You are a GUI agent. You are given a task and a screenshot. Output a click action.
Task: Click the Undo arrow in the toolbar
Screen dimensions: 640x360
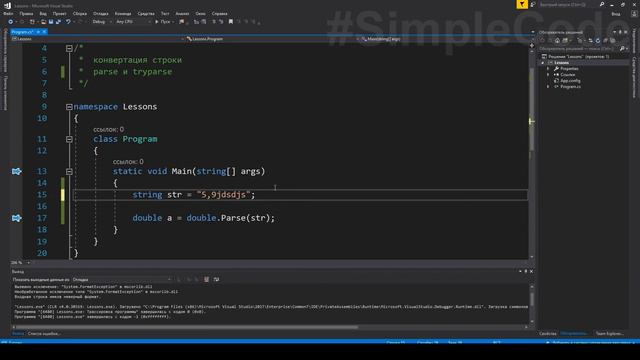coord(68,22)
